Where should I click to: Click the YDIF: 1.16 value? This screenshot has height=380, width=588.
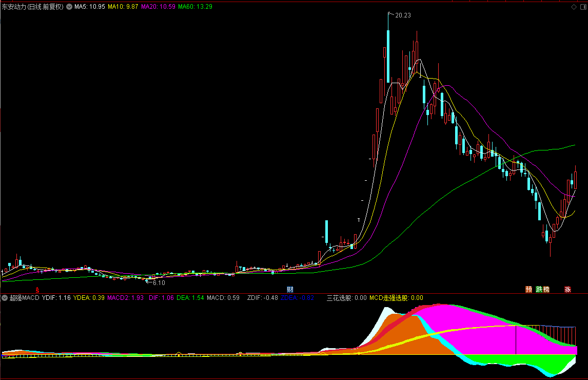point(56,298)
